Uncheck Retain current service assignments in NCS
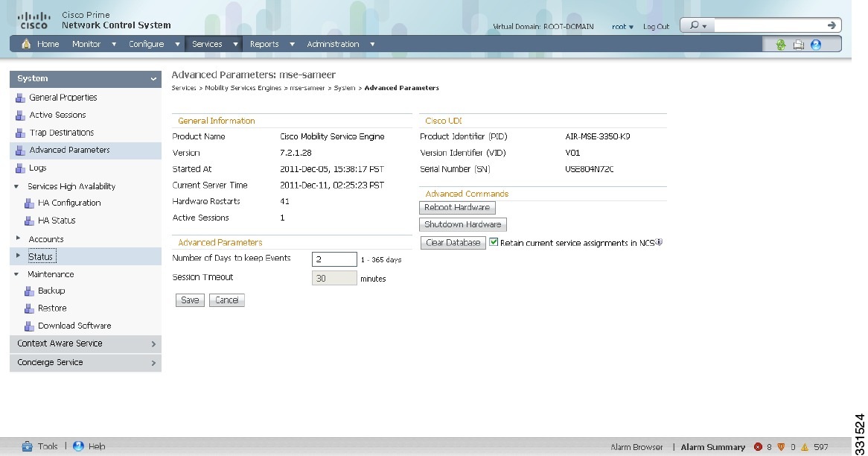 point(494,242)
